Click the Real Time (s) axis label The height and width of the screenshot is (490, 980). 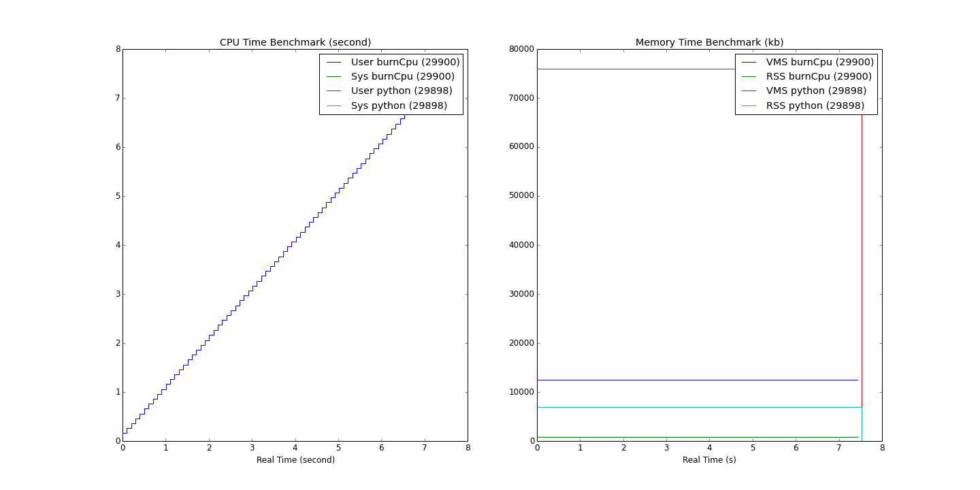[x=710, y=459]
